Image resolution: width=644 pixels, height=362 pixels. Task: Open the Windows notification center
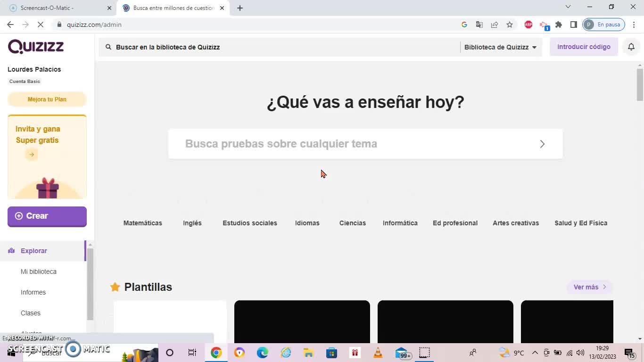[630, 353]
